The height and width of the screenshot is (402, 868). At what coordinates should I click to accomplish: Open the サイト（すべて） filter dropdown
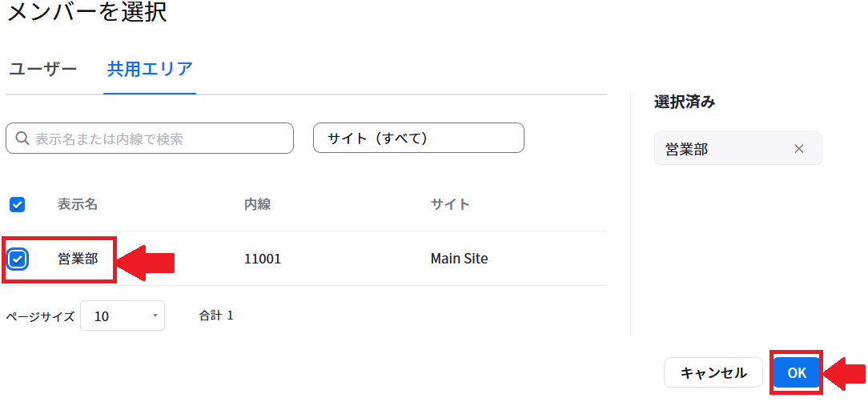419,138
